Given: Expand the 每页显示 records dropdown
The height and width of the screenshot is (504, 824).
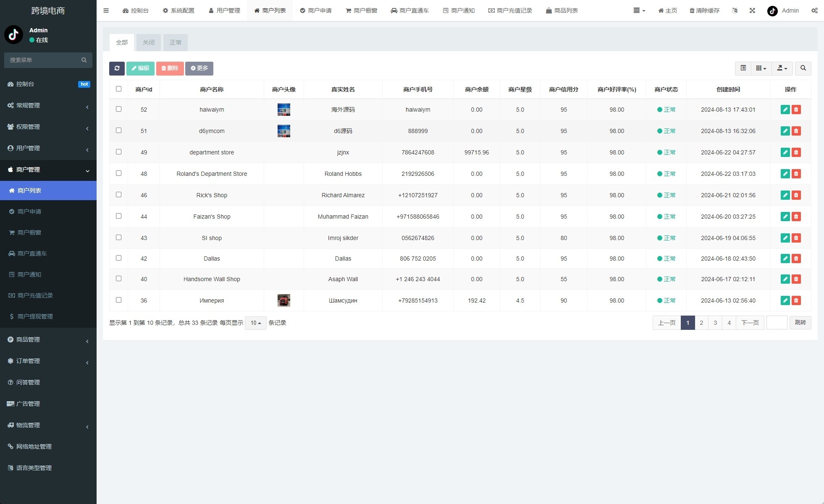Looking at the screenshot, I should (256, 322).
